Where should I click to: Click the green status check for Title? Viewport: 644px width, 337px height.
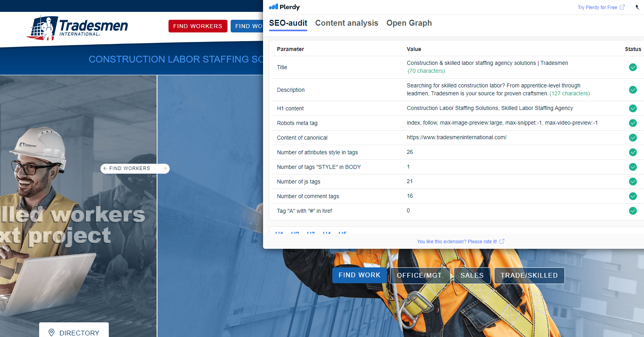point(633,67)
